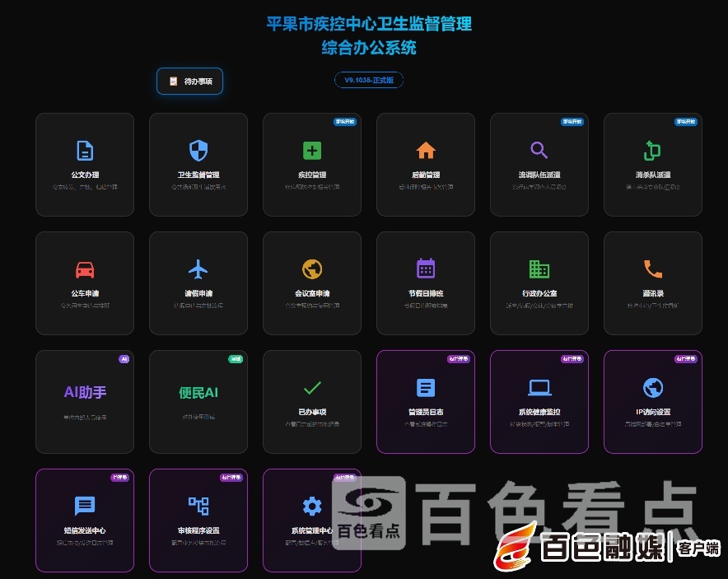The height and width of the screenshot is (579, 728).
Task: Open the 流调队伍派遣 magnifier icon
Action: tap(539, 151)
